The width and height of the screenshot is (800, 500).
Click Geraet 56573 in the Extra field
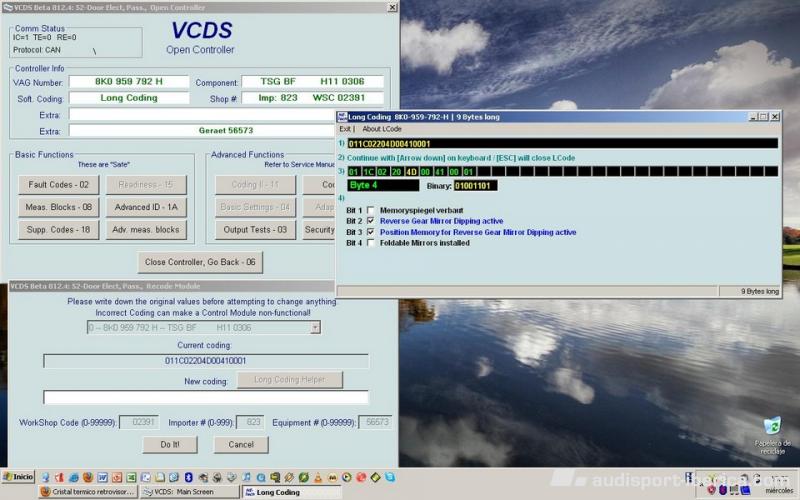226,131
